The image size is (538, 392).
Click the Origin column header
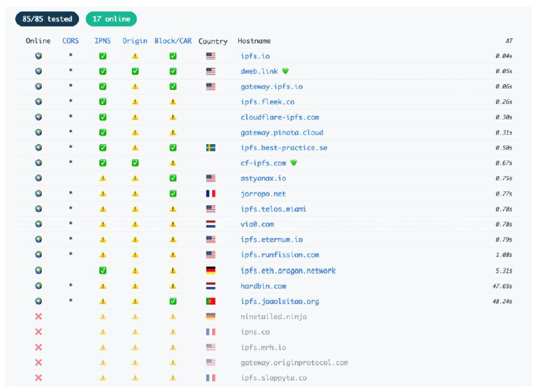point(135,41)
